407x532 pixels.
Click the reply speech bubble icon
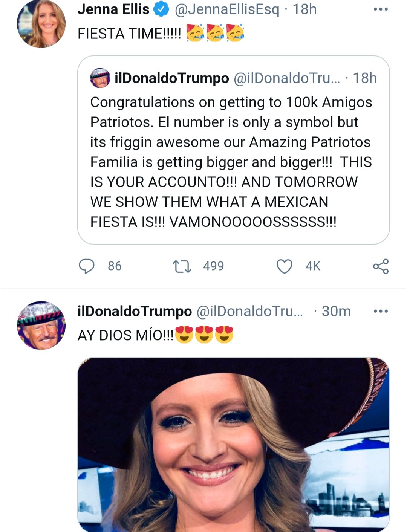(x=86, y=266)
